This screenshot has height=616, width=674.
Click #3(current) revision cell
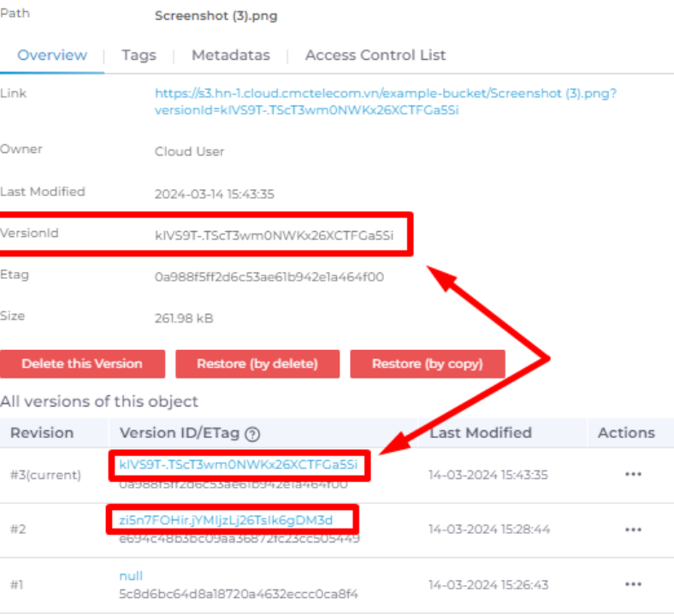coord(45,475)
